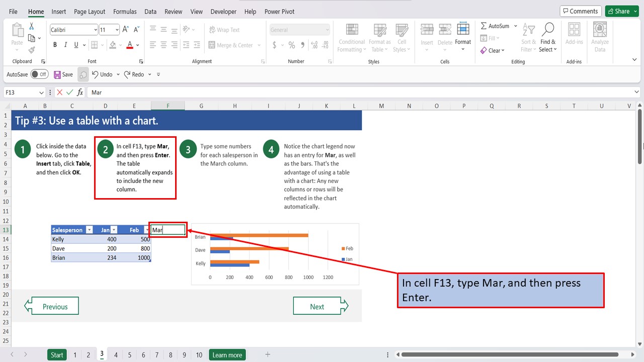Confirm the entry with the green checkmark
Viewport: 644px width, 362px height.
click(70, 93)
